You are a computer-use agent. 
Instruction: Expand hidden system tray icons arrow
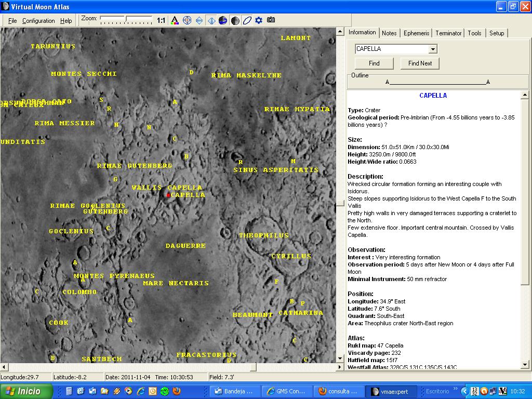[465, 391]
